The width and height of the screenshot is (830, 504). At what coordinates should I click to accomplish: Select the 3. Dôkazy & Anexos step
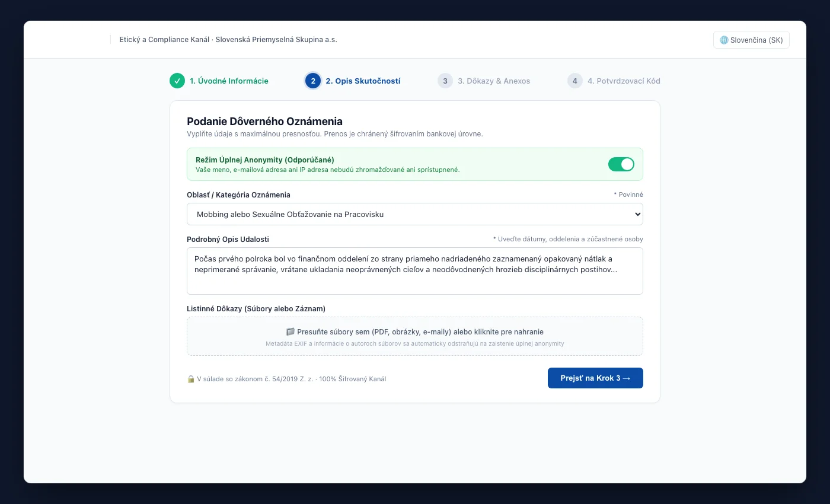pos(494,81)
